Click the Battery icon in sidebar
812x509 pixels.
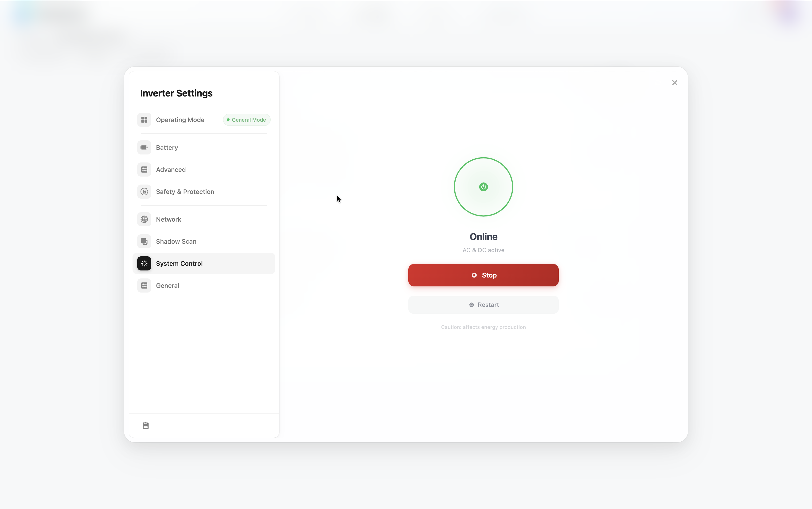click(x=144, y=147)
